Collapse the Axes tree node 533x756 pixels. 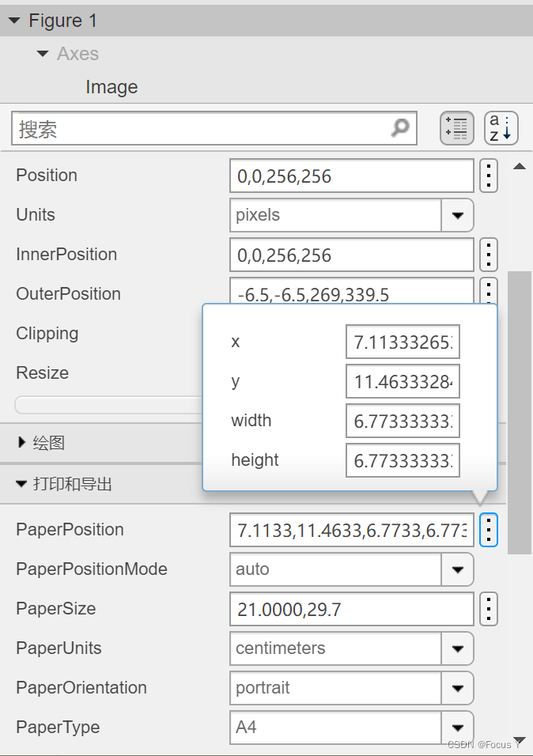(43, 54)
